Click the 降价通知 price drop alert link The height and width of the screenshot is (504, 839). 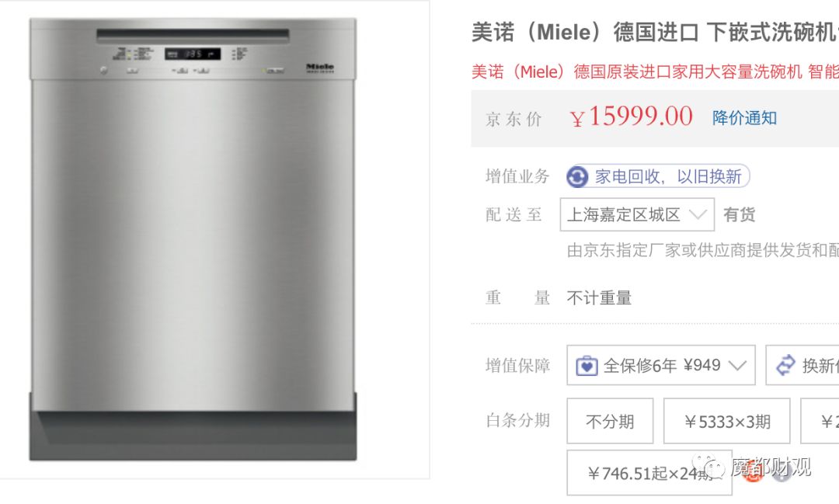click(x=744, y=118)
